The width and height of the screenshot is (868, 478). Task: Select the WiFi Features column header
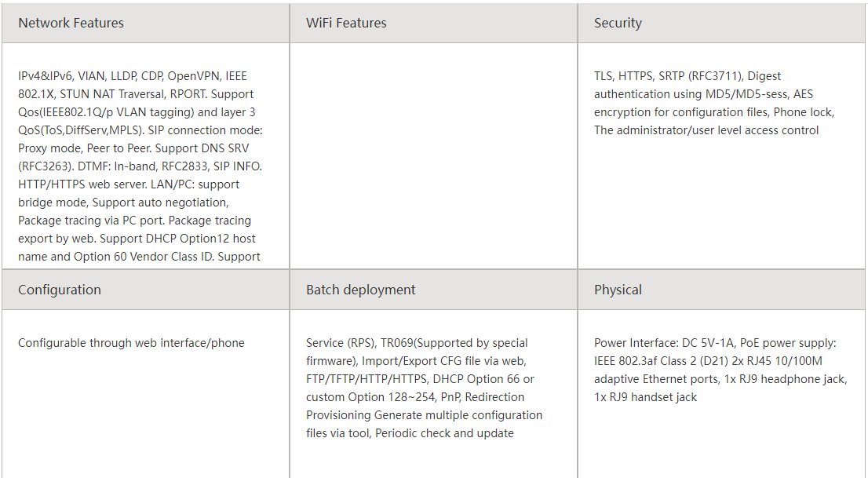[x=433, y=23]
